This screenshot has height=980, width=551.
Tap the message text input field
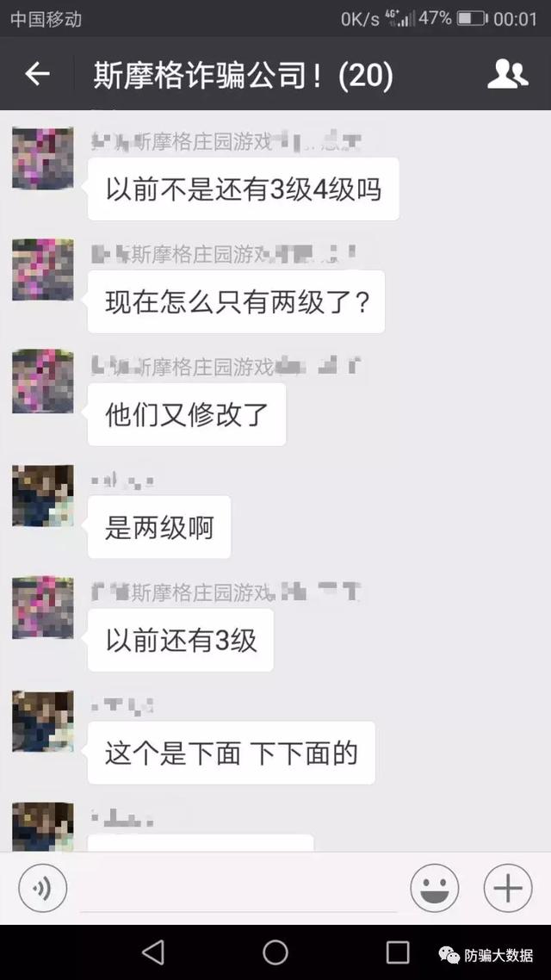pyautogui.click(x=238, y=890)
